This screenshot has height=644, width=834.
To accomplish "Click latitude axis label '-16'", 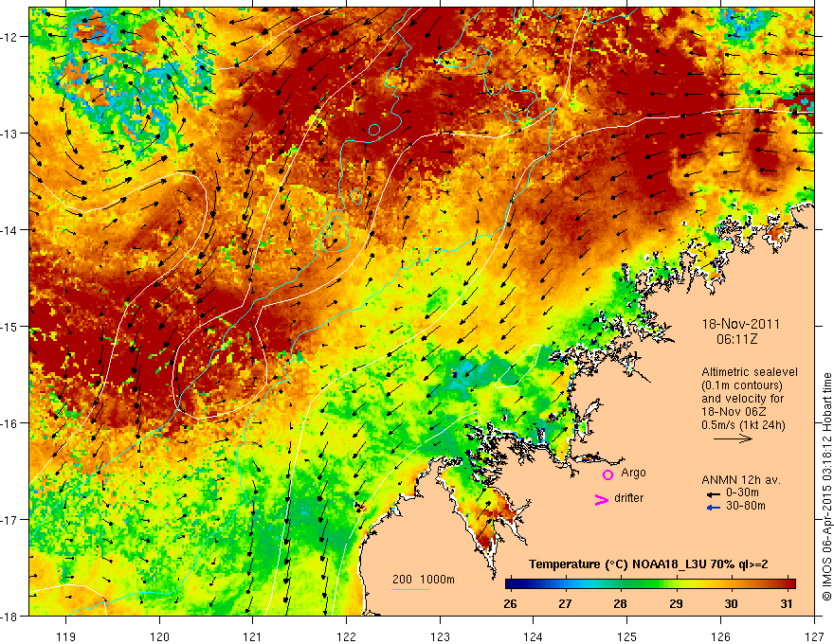I will 9,423.
